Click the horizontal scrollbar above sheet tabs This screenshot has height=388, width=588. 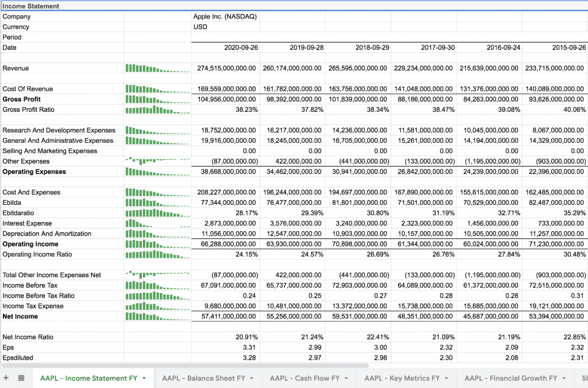pos(184,365)
